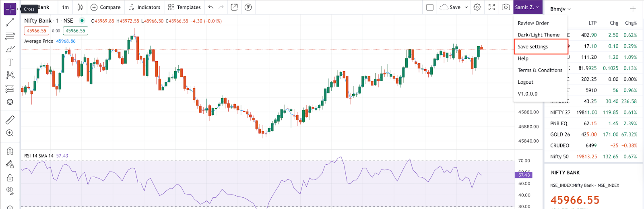
Task: Select the Cross cursor tool
Action: pyautogui.click(x=10, y=8)
